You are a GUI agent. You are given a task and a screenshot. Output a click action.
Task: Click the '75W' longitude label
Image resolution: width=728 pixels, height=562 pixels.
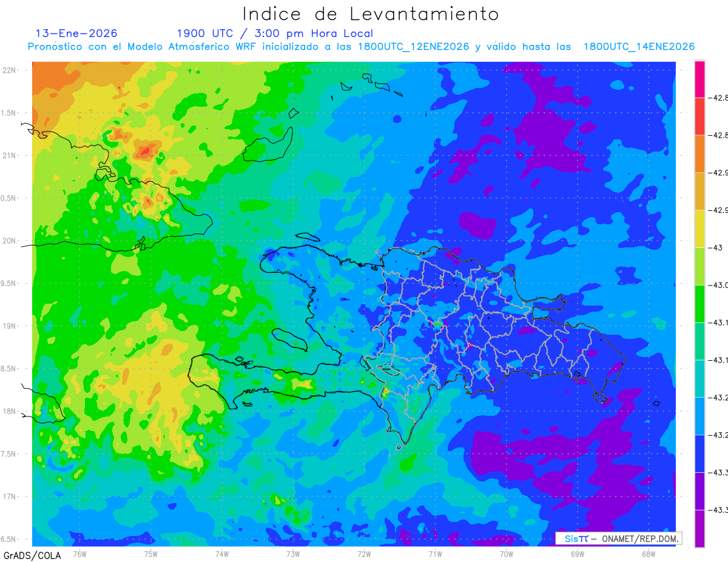[x=151, y=554]
